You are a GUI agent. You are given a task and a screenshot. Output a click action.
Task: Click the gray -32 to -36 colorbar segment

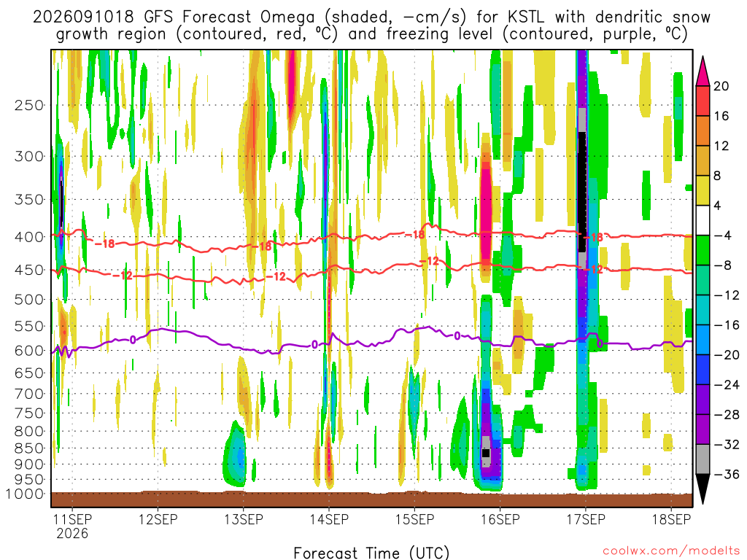coord(703,459)
